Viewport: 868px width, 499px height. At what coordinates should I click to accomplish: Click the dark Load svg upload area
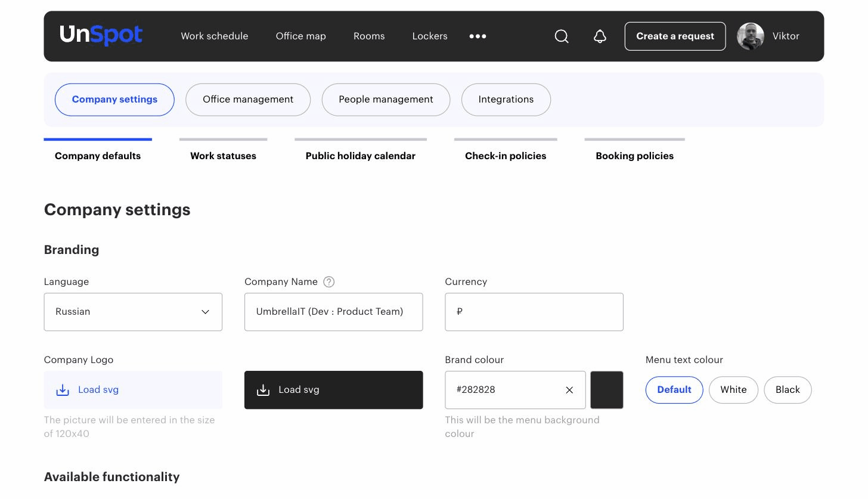tap(333, 390)
